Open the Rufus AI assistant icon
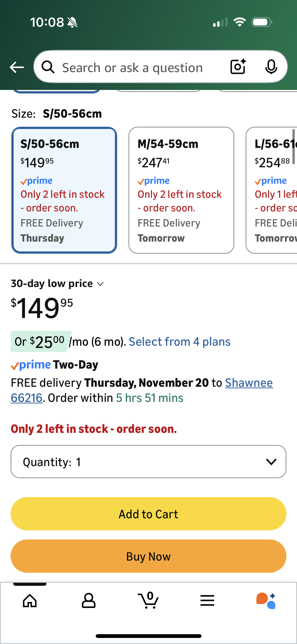This screenshot has height=644, width=297. [x=266, y=601]
